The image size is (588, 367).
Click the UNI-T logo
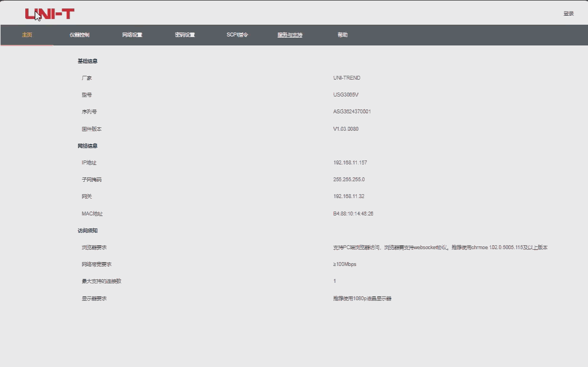pyautogui.click(x=49, y=14)
